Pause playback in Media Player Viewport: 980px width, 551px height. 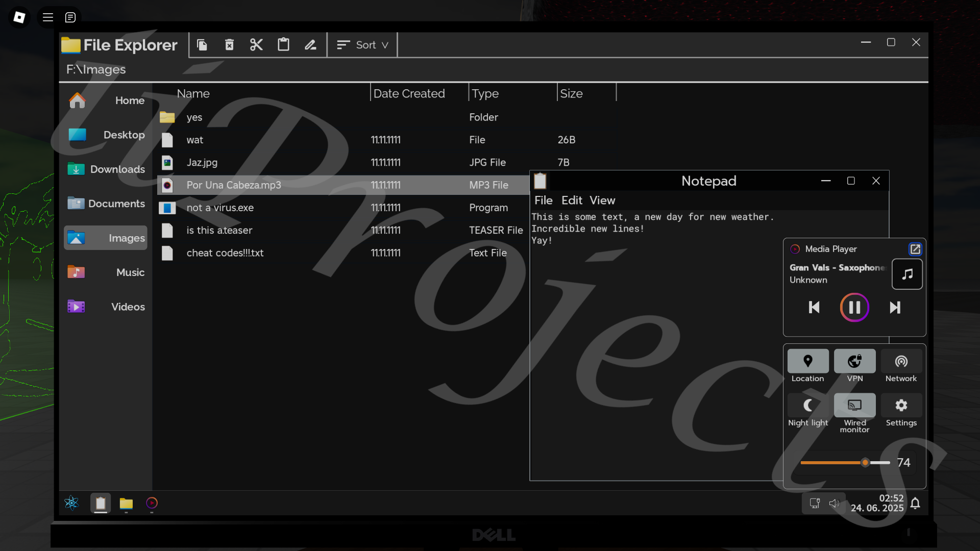[854, 307]
